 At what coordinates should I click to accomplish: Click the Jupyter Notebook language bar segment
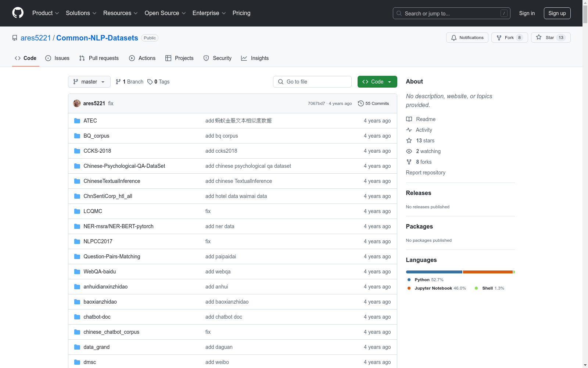488,272
